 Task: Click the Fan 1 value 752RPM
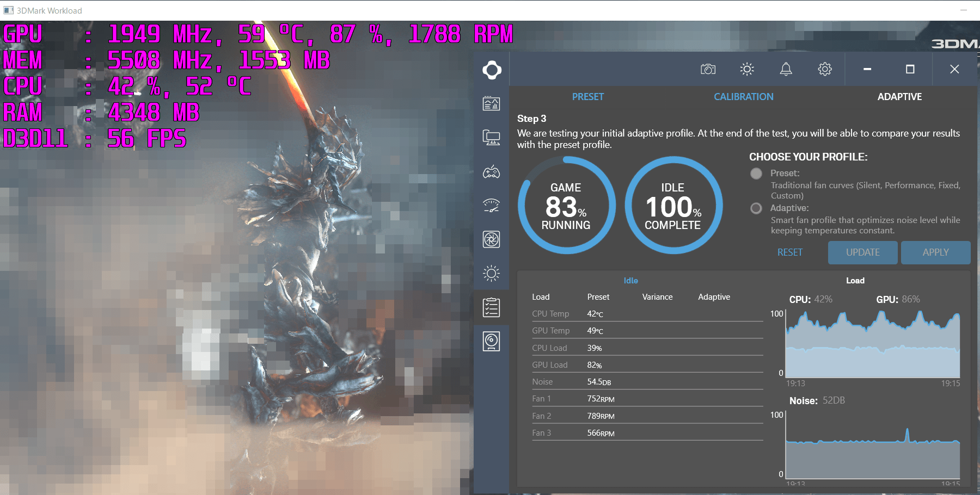(x=601, y=399)
